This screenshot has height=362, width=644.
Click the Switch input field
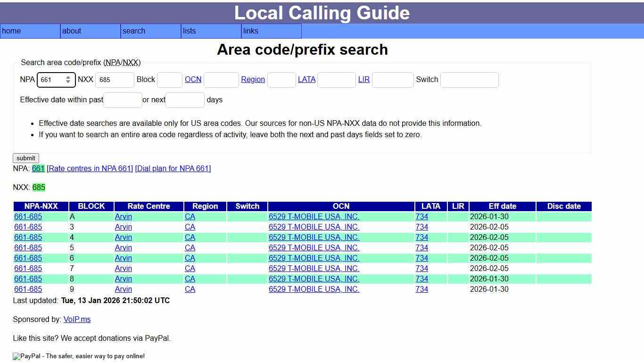click(469, 80)
